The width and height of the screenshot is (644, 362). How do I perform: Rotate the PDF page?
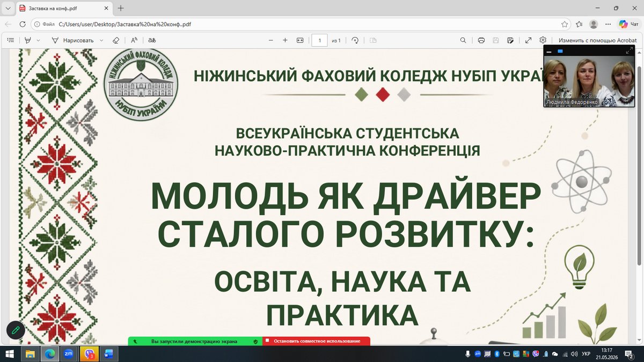pos(355,40)
